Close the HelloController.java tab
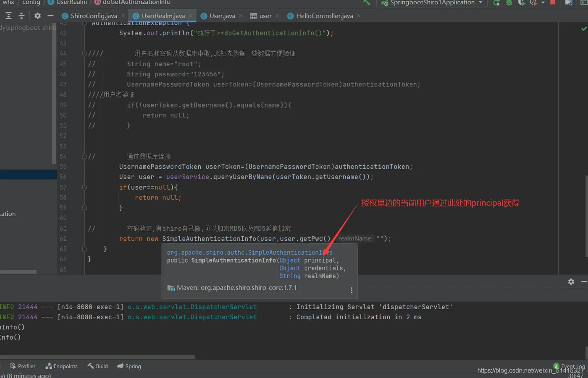This screenshot has width=588, height=378. pyautogui.click(x=359, y=16)
